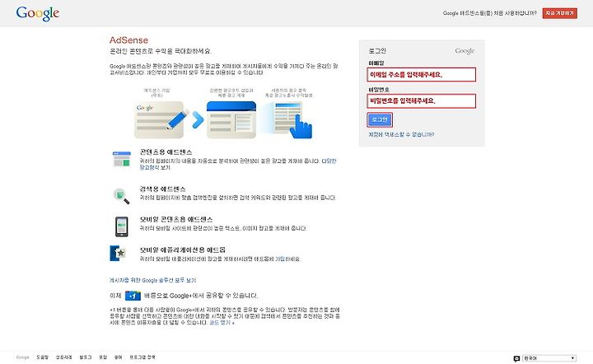Open the 도움말 help footer link
This screenshot has height=364, width=593.
(x=42, y=357)
